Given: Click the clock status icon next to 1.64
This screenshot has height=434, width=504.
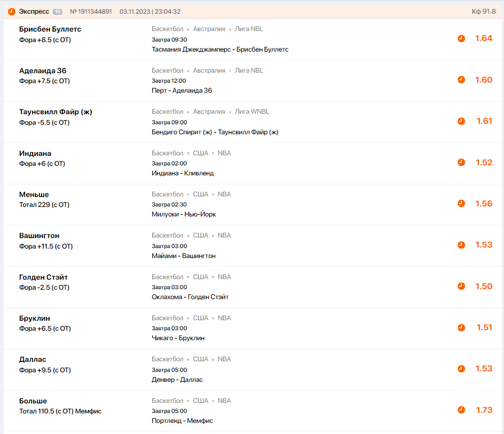Looking at the screenshot, I should point(461,38).
